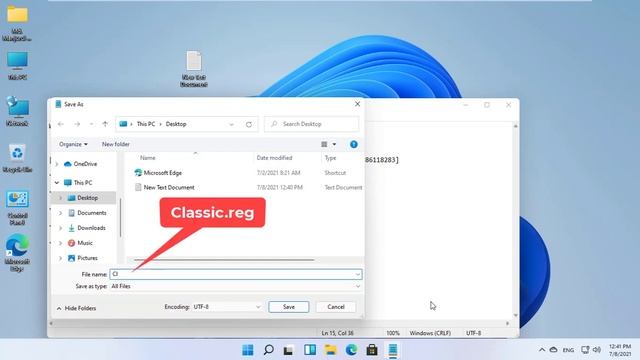
Task: Click the navigation pane vertical scrollbar
Action: pos(120,218)
